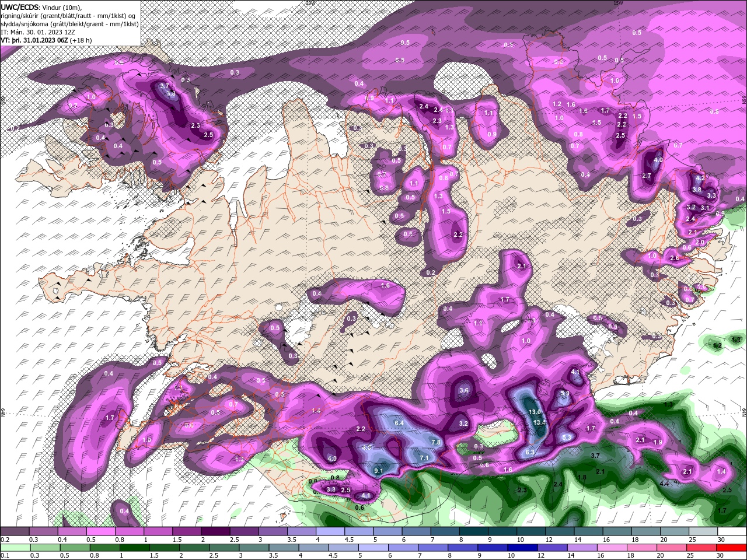Click the 2.7 value in the northeast

pyautogui.click(x=647, y=176)
